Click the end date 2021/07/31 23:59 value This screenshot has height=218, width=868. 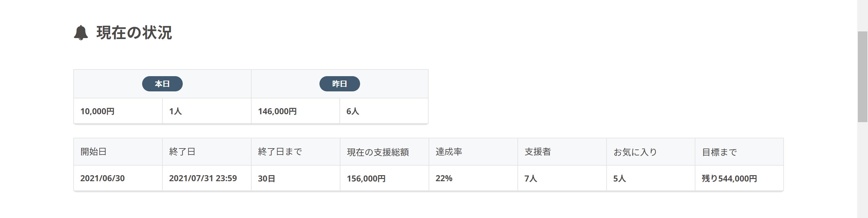click(203, 178)
